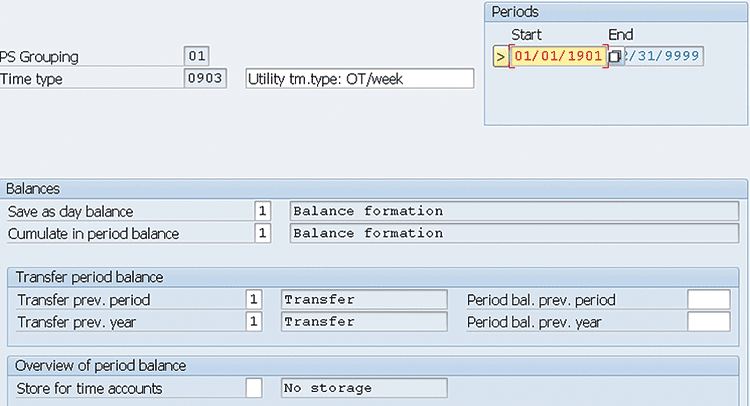Click the End date field
750x406 pixels.
coord(664,57)
